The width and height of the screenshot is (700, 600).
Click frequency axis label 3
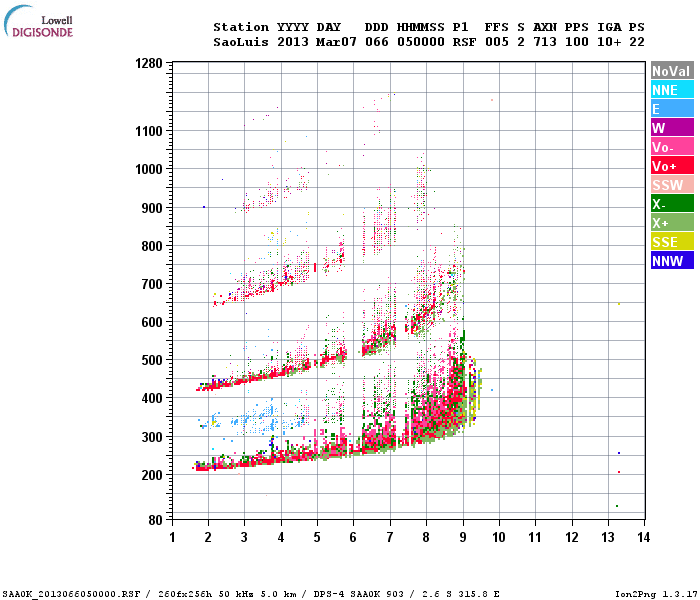pos(244,537)
